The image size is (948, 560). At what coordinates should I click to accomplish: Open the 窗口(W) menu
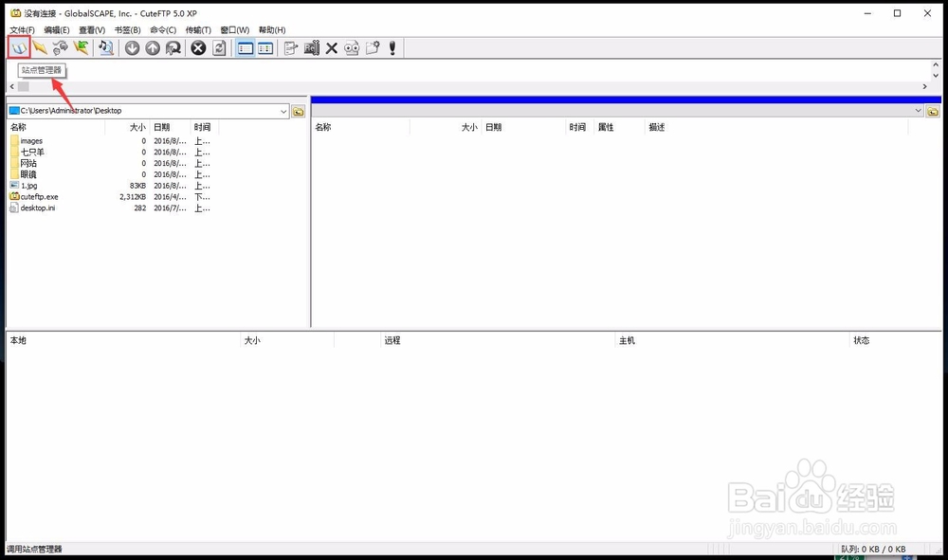[234, 29]
